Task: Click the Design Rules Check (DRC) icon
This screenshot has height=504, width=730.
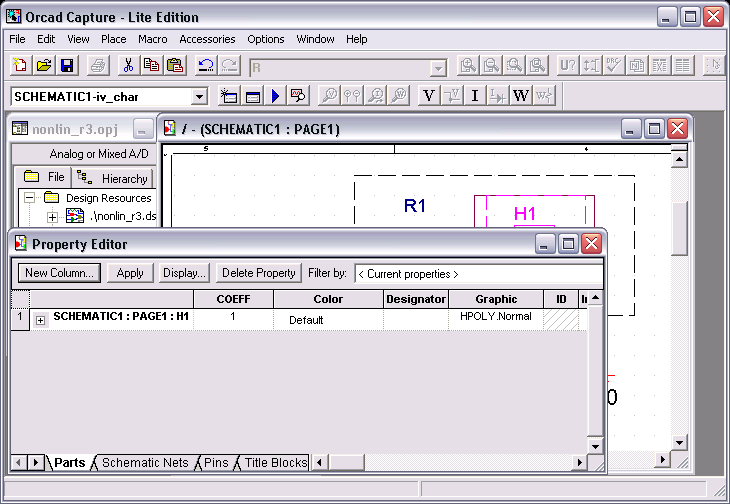Action: click(x=614, y=66)
